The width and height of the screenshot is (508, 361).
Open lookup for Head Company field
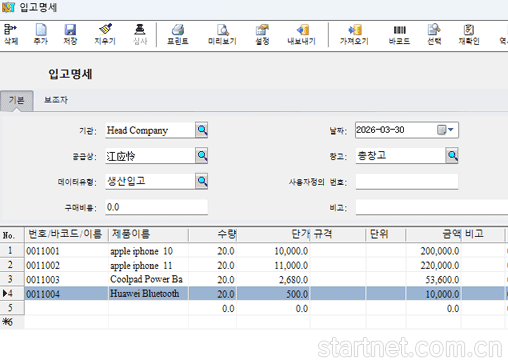(x=202, y=130)
